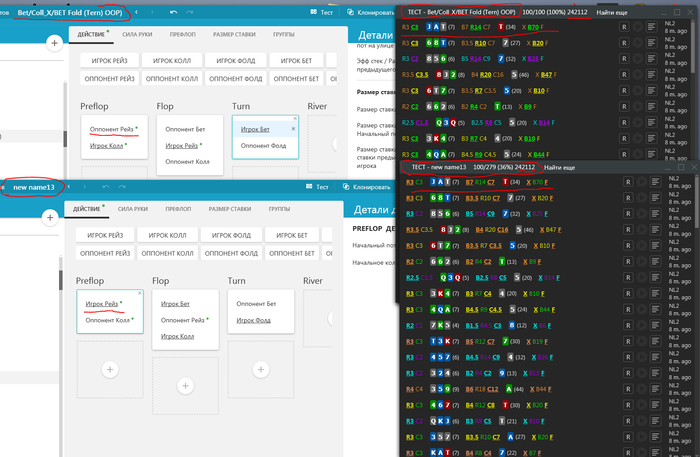Click ИГРОК РЕЙЗ button in Bet/Coll_X editor
Viewport: 700px width, 457px height.
[x=109, y=61]
